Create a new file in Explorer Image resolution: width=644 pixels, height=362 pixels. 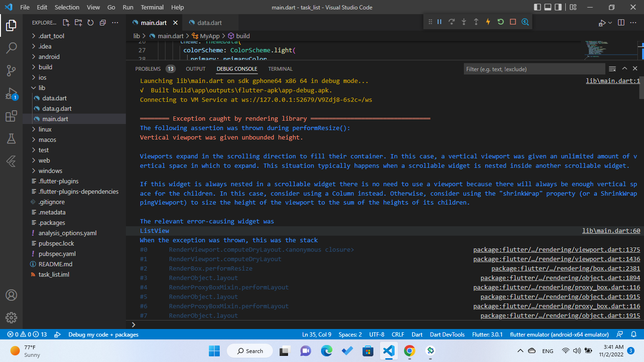(x=66, y=23)
